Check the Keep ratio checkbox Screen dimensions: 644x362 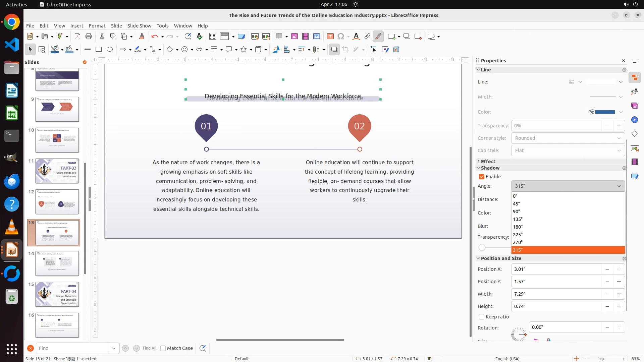[482, 317]
